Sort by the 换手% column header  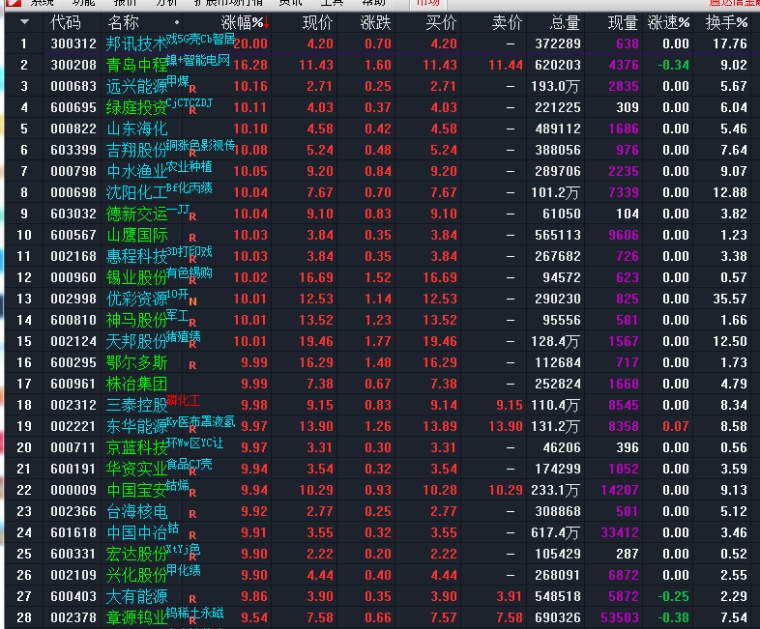727,22
